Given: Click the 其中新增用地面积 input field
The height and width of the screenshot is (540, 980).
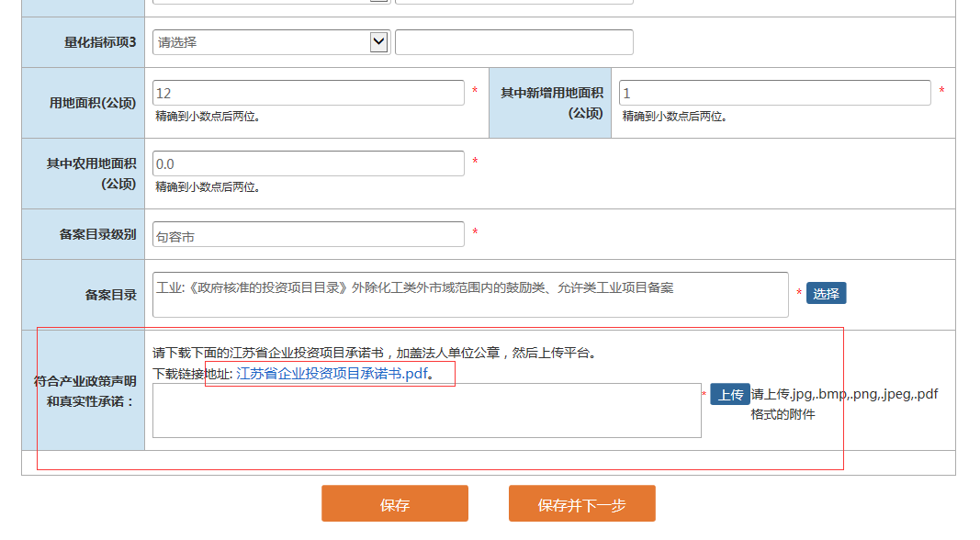Looking at the screenshot, I should (x=774, y=93).
